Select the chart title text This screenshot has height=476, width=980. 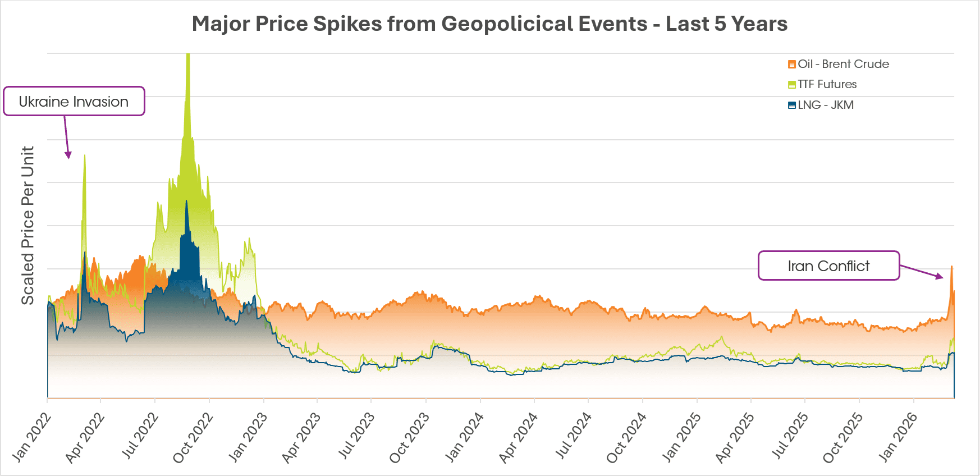pos(489,24)
